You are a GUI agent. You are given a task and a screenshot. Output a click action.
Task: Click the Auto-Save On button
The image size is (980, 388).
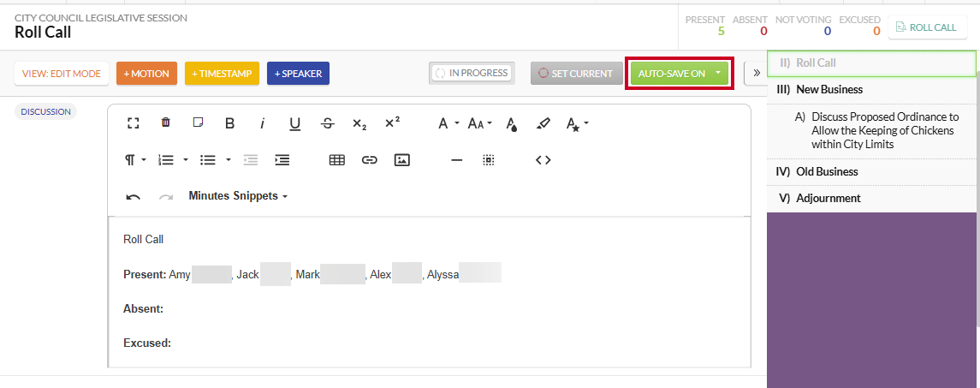671,73
